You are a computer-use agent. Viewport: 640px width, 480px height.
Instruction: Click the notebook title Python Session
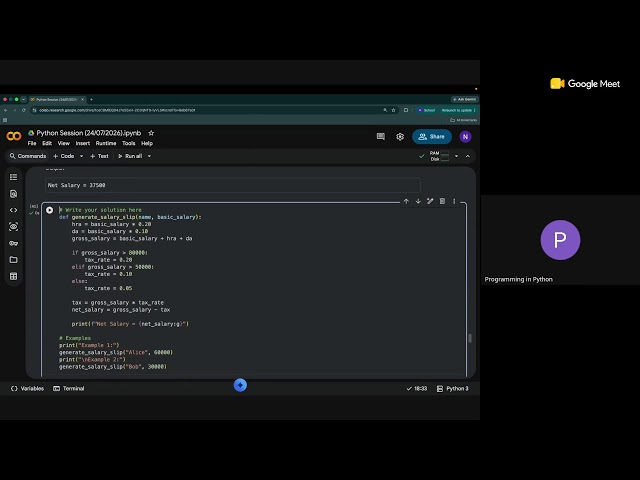(89, 133)
